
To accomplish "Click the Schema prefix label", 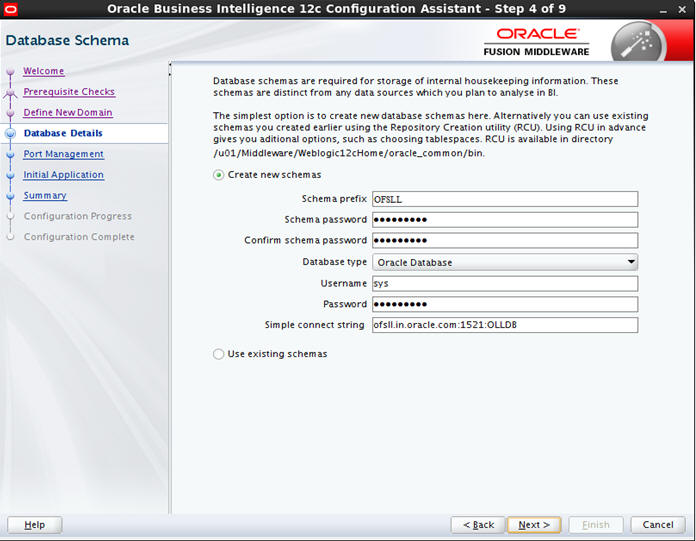I will 334,199.
